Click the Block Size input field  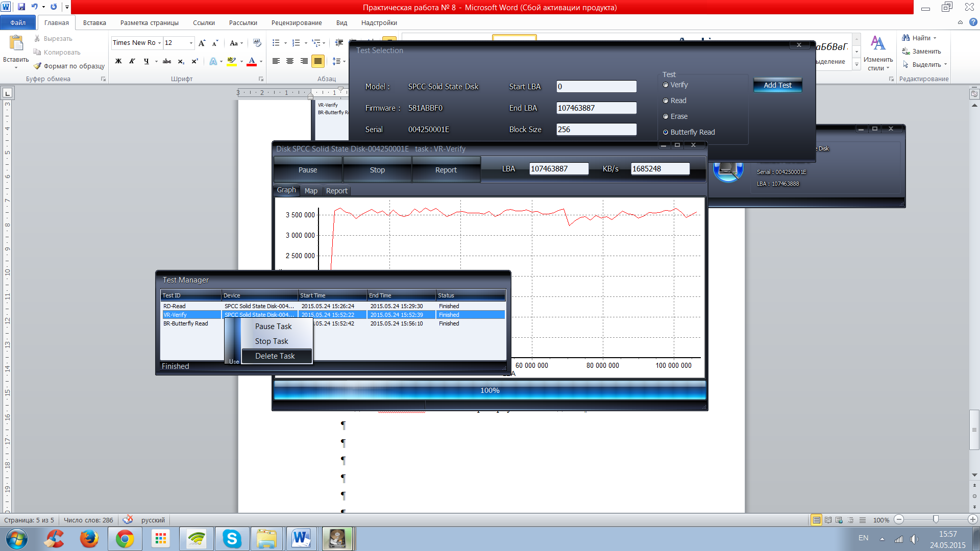pos(596,130)
